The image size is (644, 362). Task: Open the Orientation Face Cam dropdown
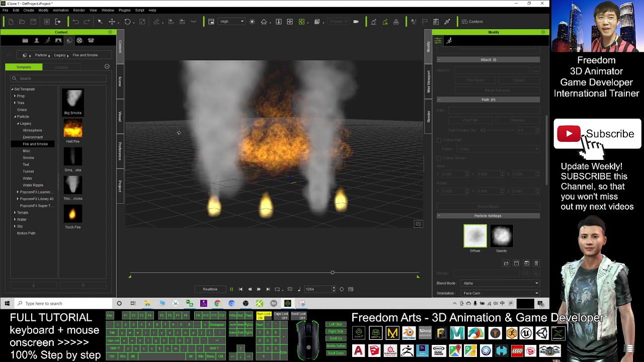click(500, 293)
